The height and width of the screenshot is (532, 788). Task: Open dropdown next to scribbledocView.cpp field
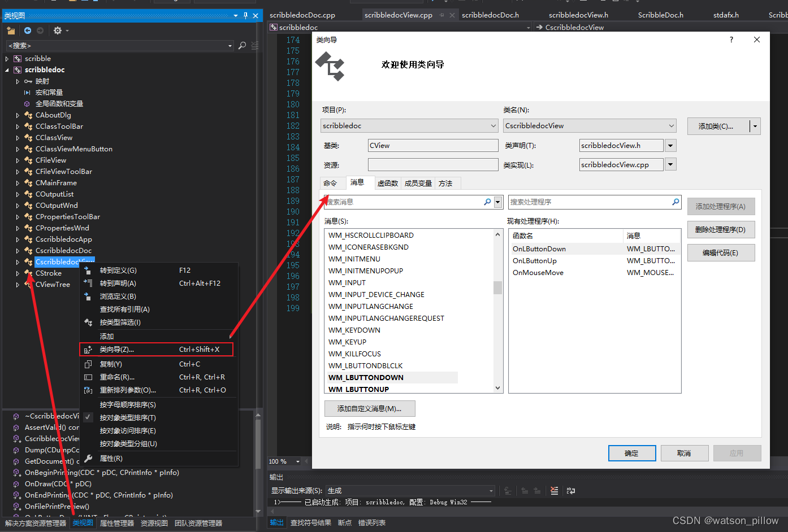pos(670,164)
